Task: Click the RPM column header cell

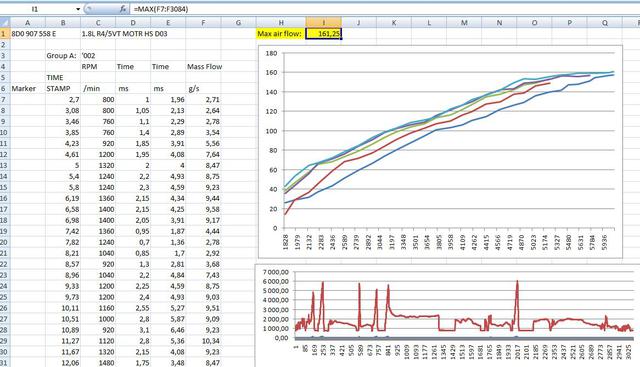Action: point(98,67)
